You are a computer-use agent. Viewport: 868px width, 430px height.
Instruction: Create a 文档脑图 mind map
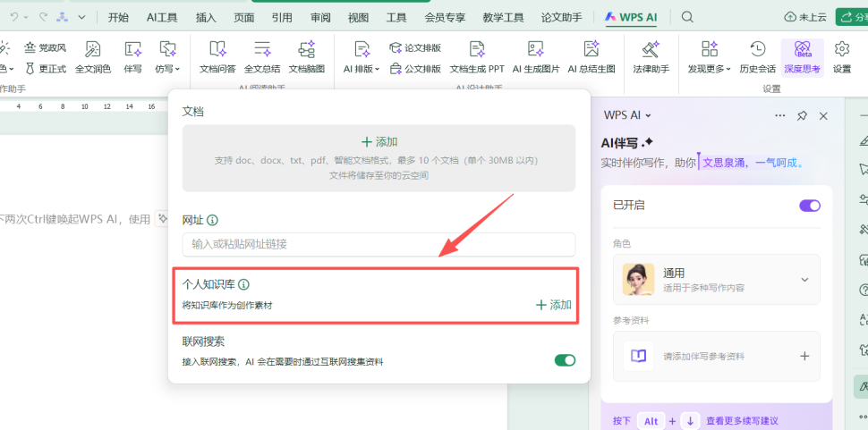[x=307, y=57]
